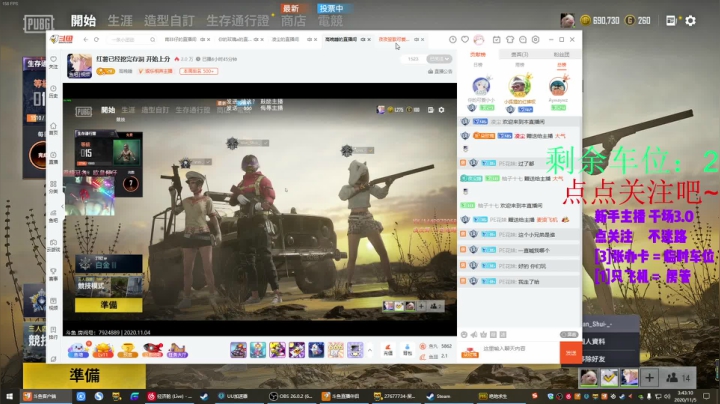Screen dimensions: 720x404
Task: Open 背包 backpack icon below the stream
Action: [x=407, y=350]
